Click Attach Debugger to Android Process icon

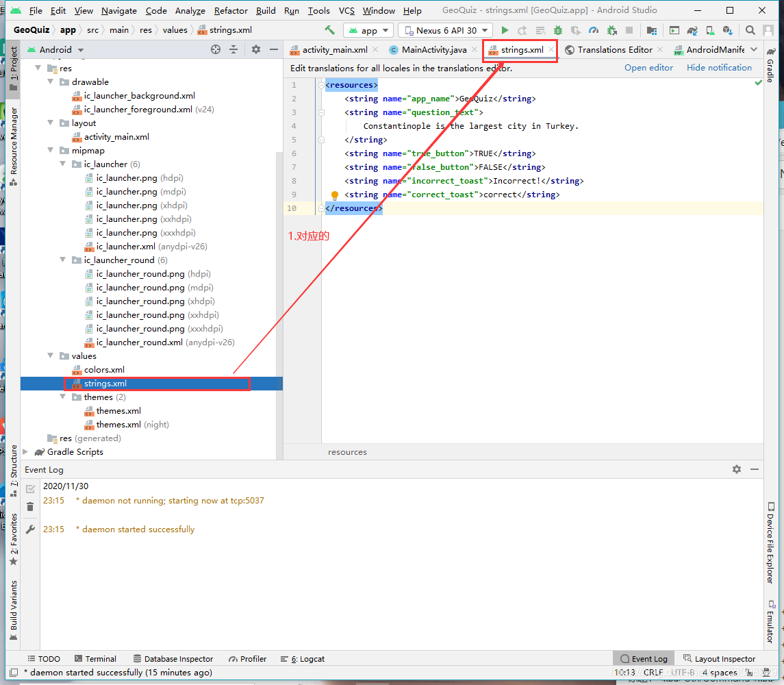pos(611,31)
